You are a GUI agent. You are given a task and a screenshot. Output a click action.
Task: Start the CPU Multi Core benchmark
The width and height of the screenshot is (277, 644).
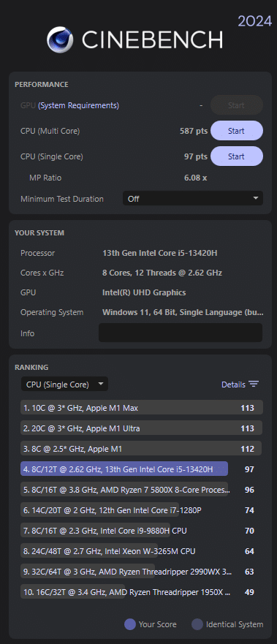click(x=236, y=131)
